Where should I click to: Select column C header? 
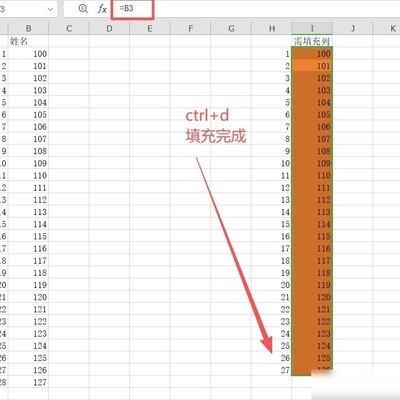[x=69, y=29]
